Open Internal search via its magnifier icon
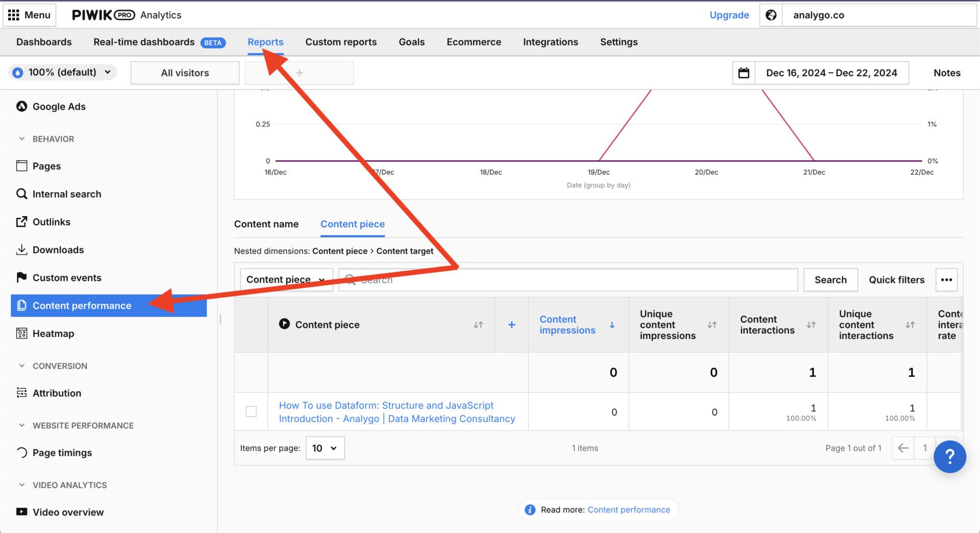The image size is (980, 533). click(21, 193)
